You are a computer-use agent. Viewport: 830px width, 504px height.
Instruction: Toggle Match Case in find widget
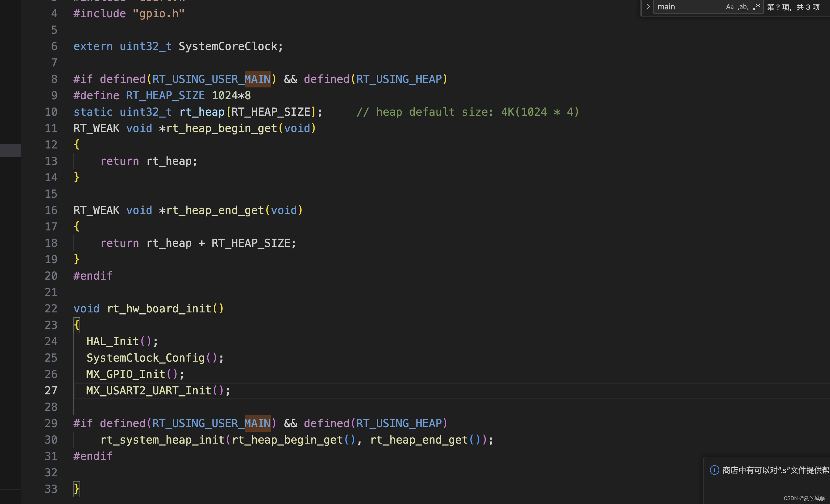coord(730,7)
